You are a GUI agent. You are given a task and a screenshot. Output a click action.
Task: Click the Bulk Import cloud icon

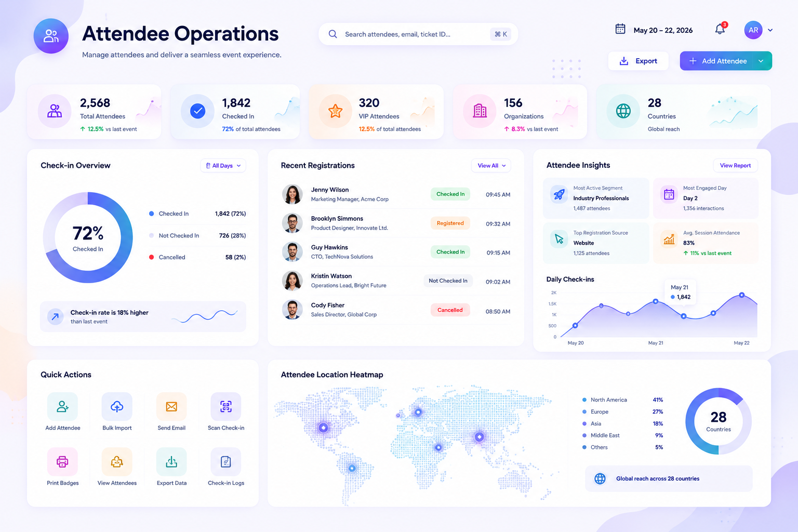tap(117, 406)
